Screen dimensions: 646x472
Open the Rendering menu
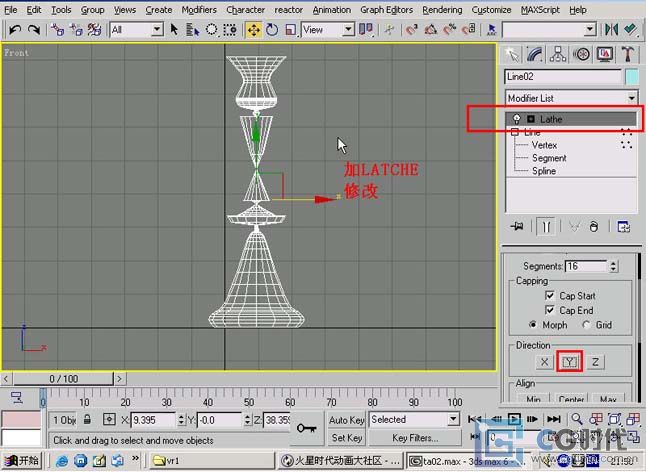coord(442,9)
